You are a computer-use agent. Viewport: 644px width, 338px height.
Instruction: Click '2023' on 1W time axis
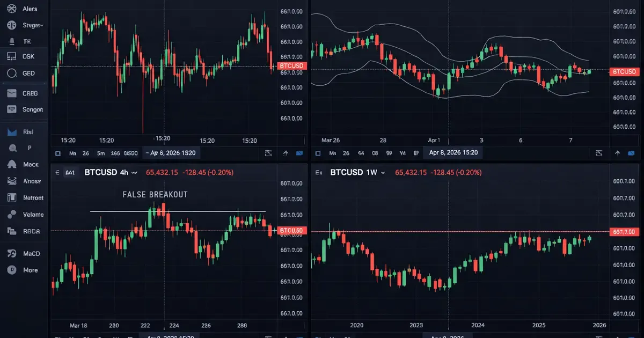pyautogui.click(x=416, y=325)
